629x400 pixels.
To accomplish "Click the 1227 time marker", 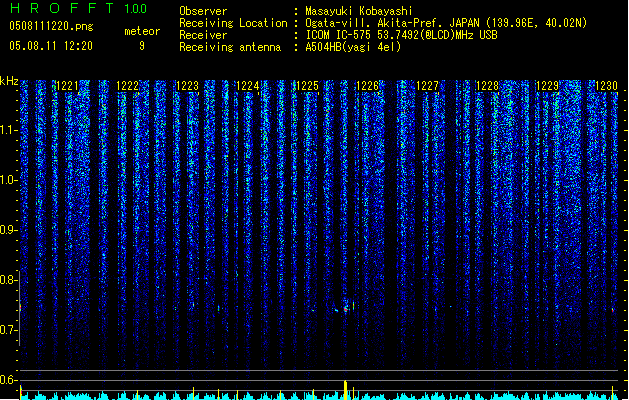I will [x=427, y=85].
